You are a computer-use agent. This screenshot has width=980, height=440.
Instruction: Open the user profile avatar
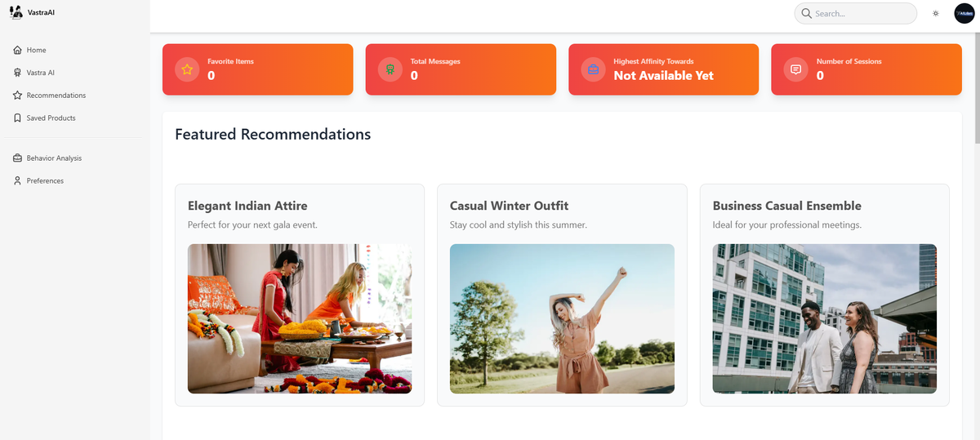(964, 14)
